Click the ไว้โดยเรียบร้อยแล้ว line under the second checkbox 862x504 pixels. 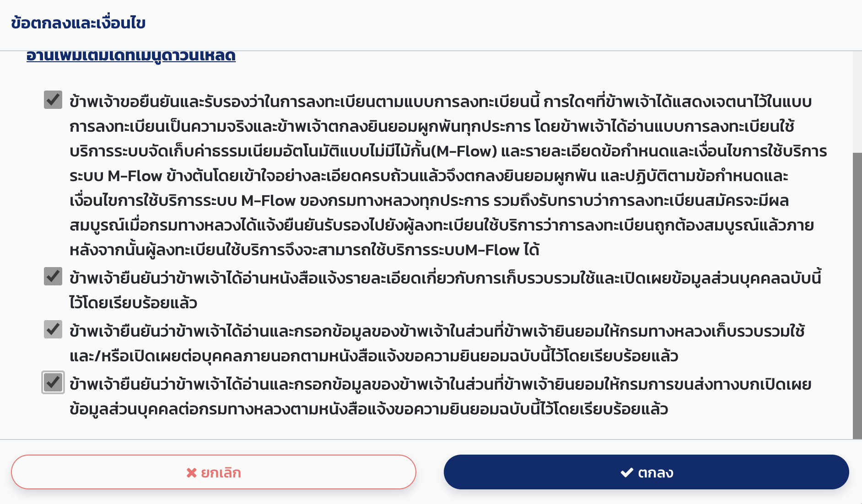tap(133, 303)
